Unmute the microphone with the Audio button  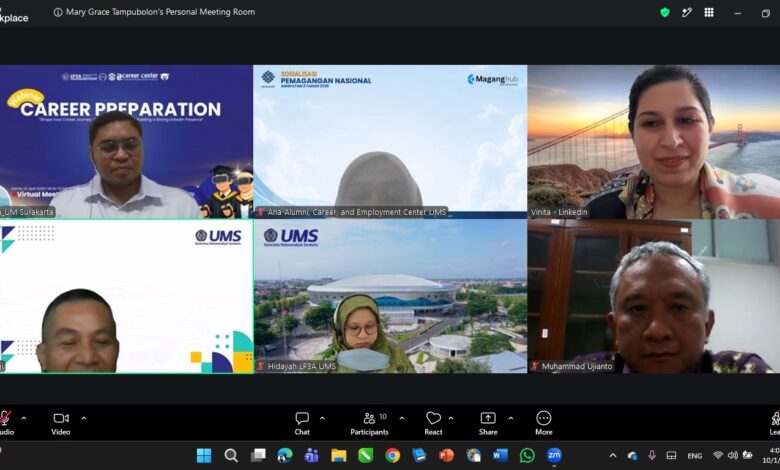pos(5,423)
